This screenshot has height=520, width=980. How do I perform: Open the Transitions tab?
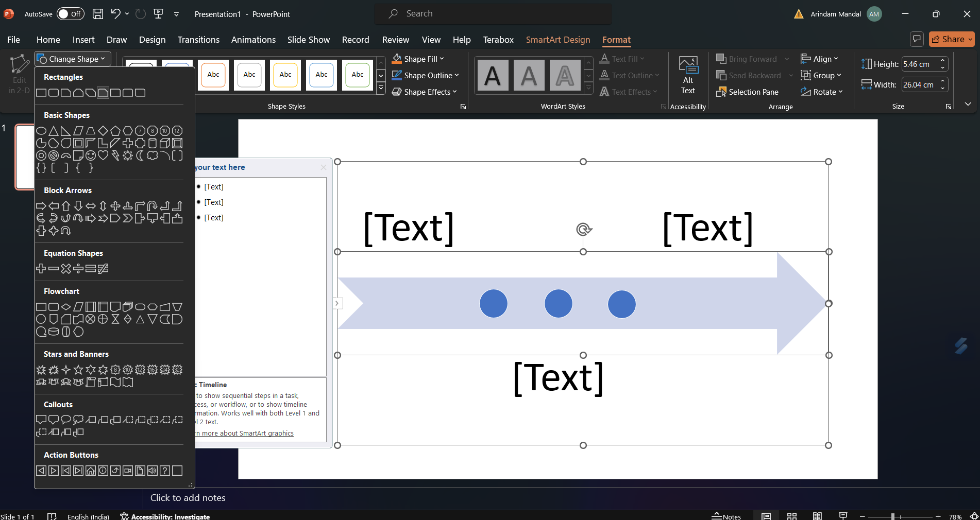(x=198, y=40)
